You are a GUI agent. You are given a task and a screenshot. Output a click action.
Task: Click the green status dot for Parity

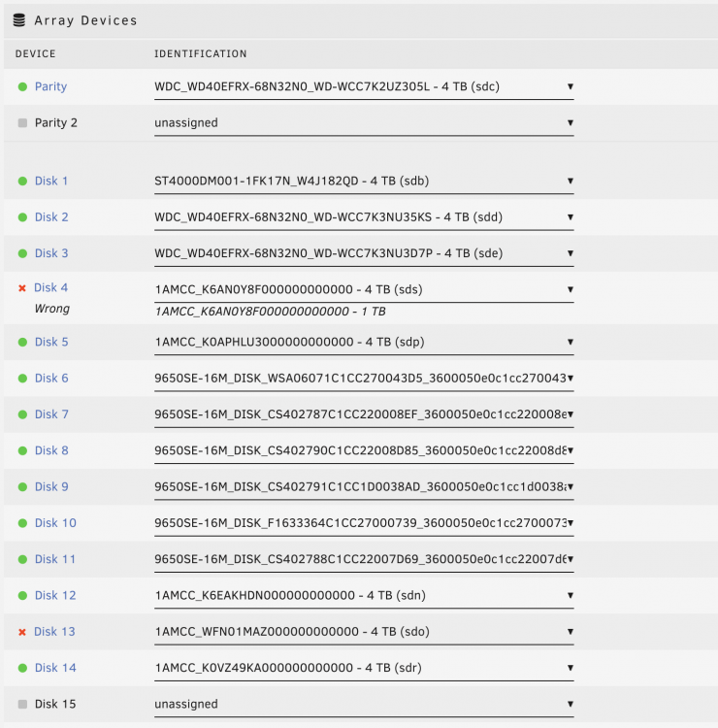click(22, 86)
